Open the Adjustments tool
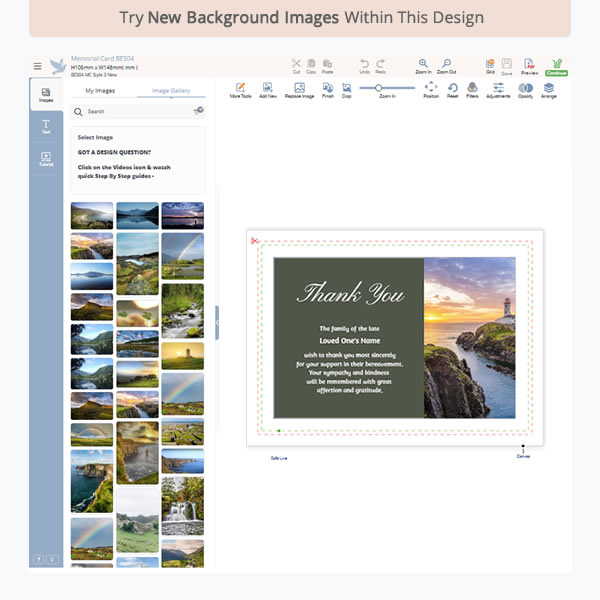 [498, 88]
